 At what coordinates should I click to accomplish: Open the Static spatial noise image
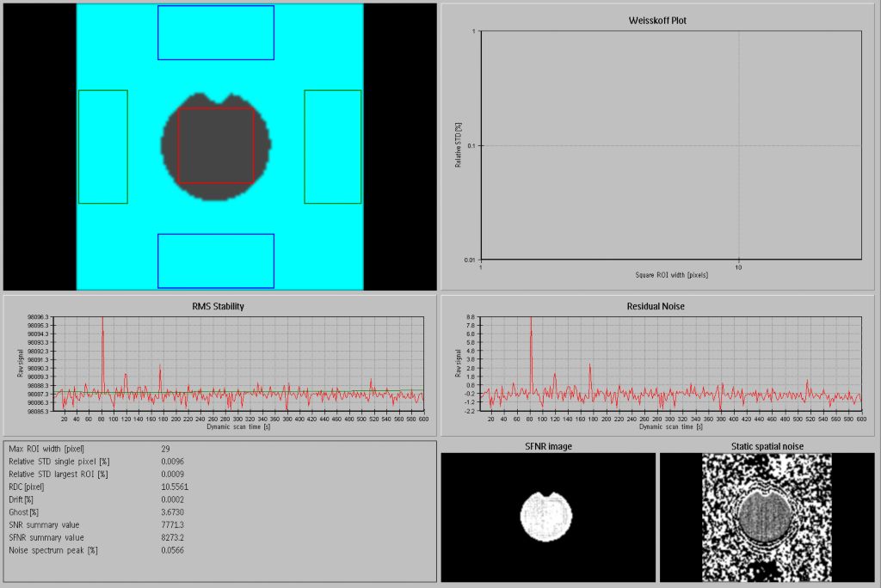click(767, 518)
